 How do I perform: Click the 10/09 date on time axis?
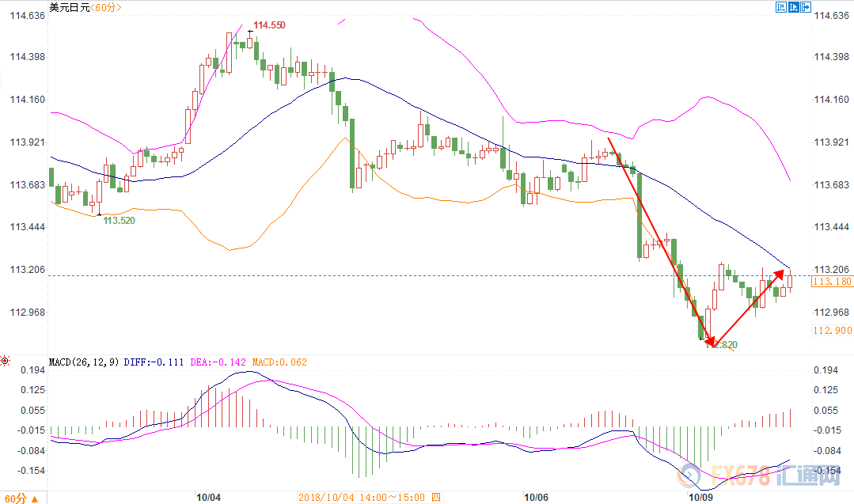click(x=700, y=498)
